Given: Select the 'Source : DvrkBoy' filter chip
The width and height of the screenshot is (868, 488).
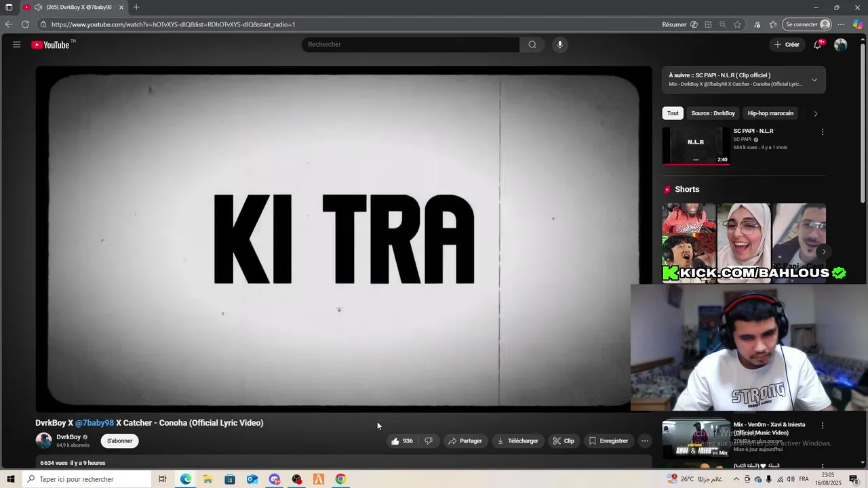Looking at the screenshot, I should click(713, 113).
